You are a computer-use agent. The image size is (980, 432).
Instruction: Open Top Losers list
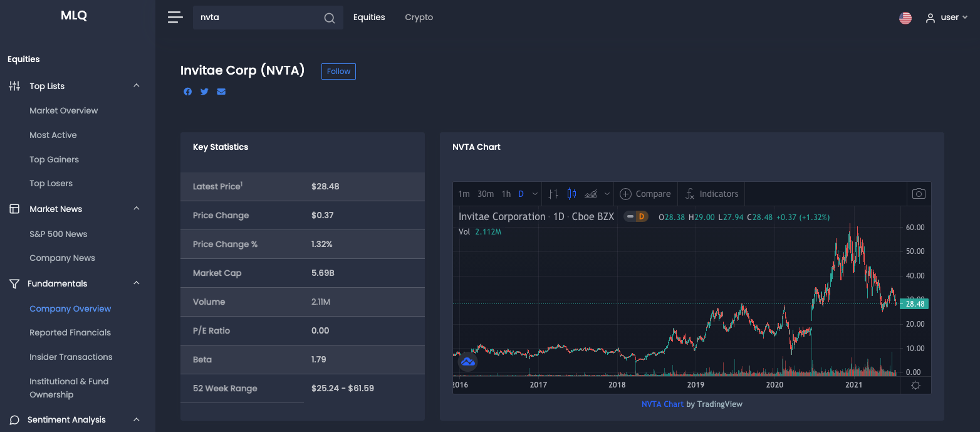[x=51, y=183]
